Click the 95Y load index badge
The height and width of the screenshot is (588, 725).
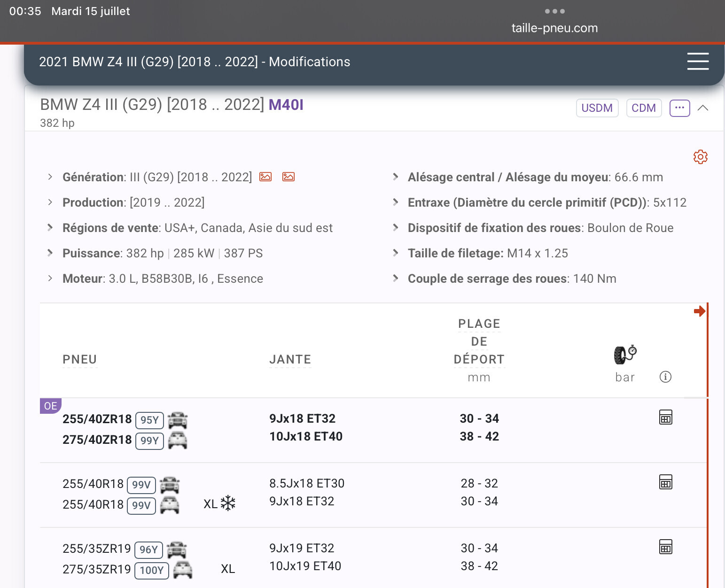pos(149,420)
